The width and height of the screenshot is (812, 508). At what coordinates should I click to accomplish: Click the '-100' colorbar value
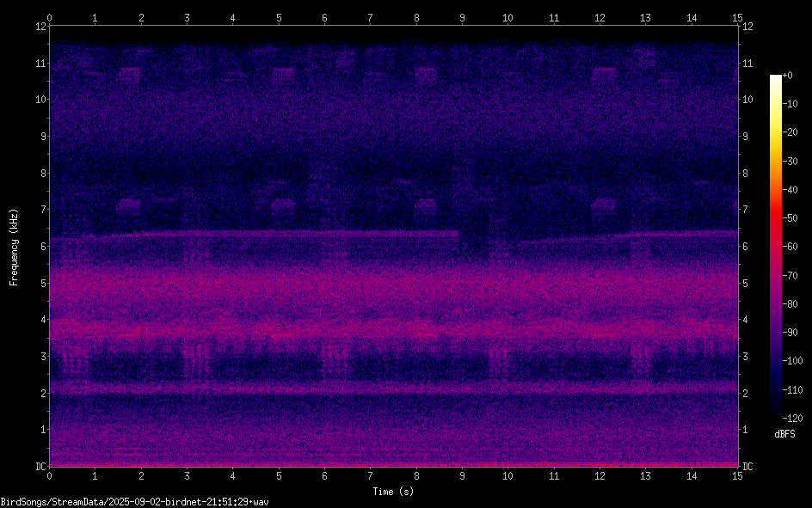(792, 361)
